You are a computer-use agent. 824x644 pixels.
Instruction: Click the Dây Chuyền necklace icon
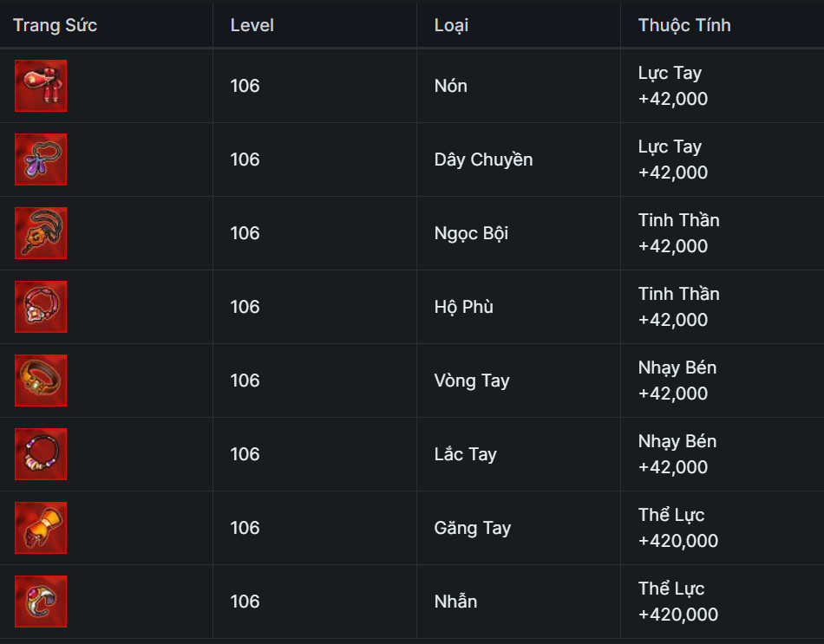point(41,159)
